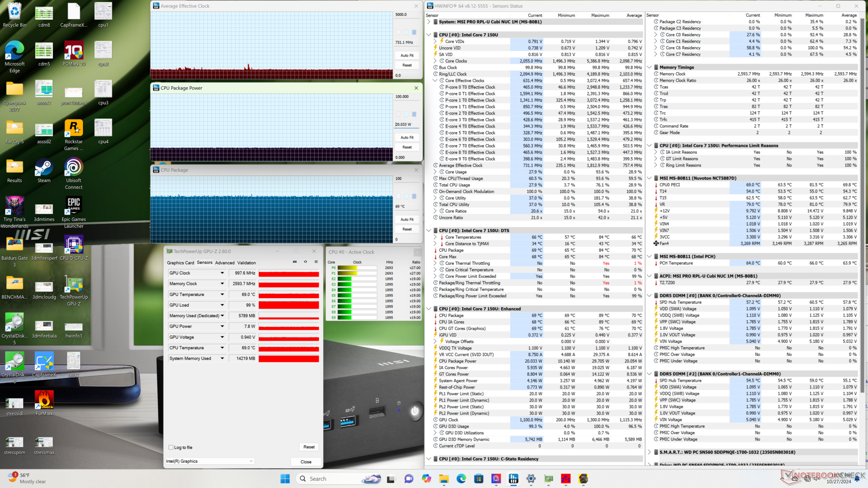Screen dimensions: 868x488
Task: Click Reset in CPU Package Power graph
Action: (407, 147)
